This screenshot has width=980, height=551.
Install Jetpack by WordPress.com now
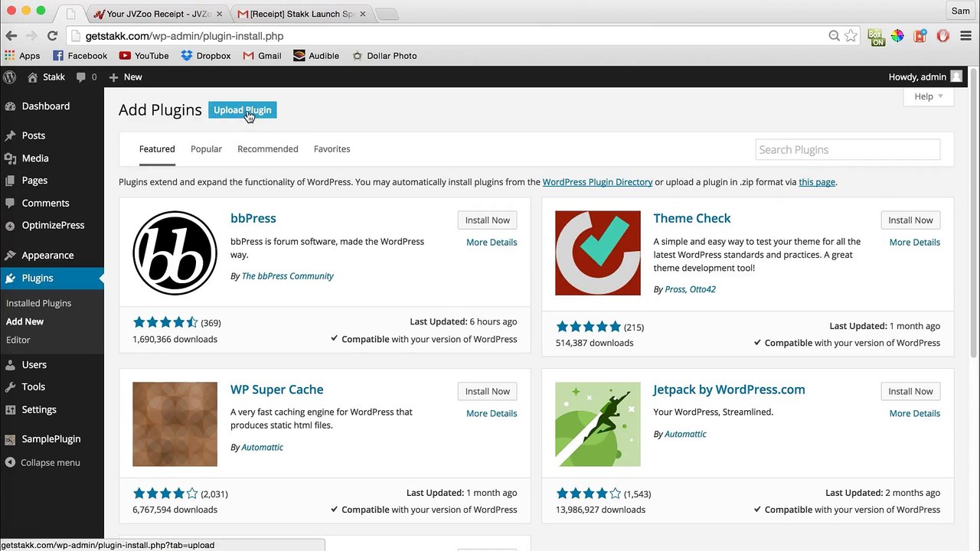910,391
